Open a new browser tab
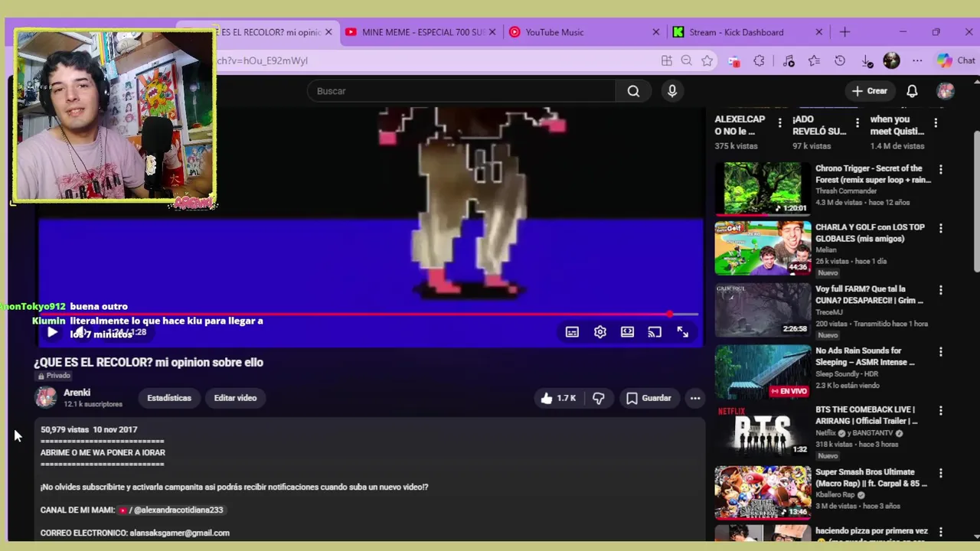The image size is (980, 551). pyautogui.click(x=844, y=32)
